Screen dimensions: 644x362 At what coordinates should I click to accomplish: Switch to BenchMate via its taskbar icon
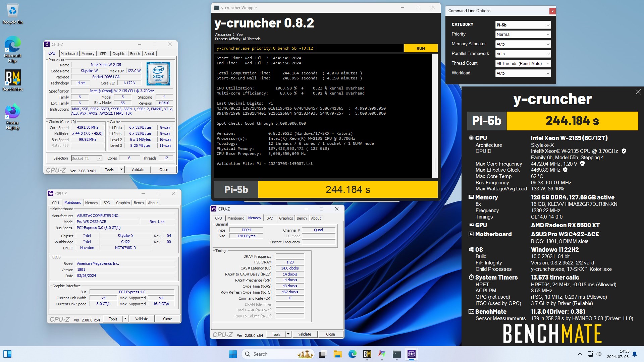pyautogui.click(x=367, y=354)
